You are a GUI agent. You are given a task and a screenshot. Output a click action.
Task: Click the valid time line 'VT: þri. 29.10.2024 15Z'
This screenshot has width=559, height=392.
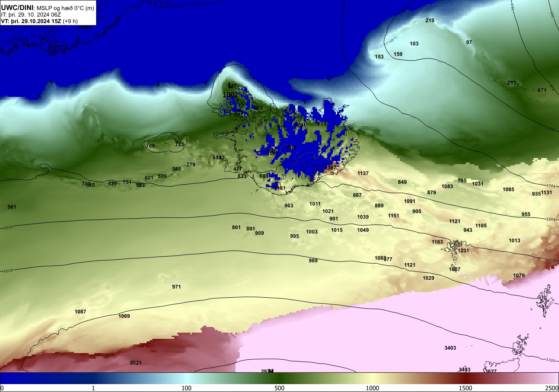tap(31, 21)
